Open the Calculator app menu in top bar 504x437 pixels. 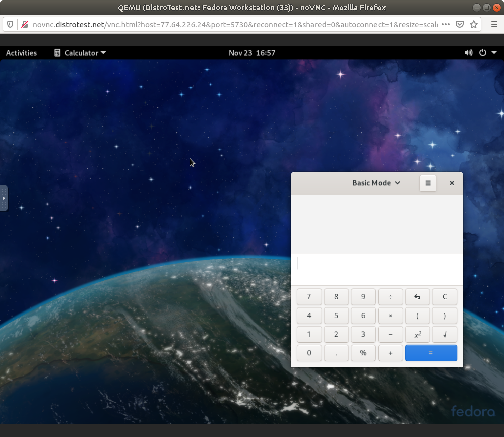pyautogui.click(x=80, y=53)
